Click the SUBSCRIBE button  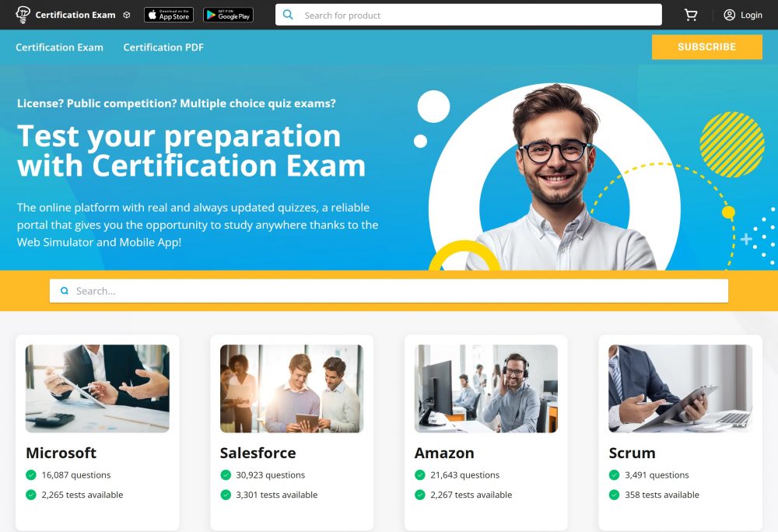click(707, 47)
